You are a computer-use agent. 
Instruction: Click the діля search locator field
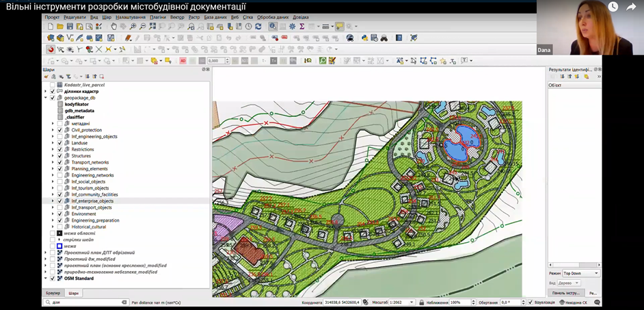click(86, 302)
